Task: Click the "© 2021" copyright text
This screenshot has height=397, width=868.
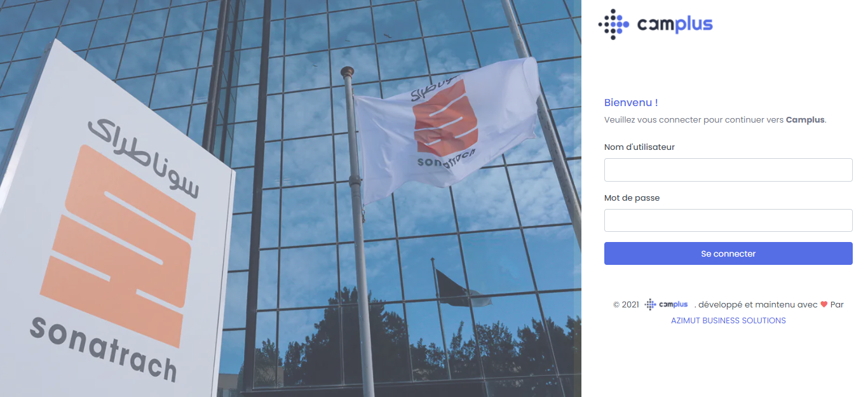Action: (x=626, y=305)
